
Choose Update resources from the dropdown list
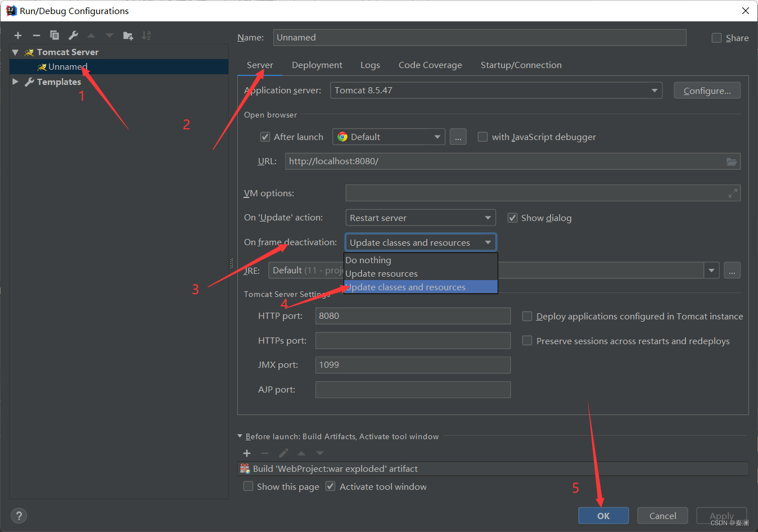click(x=421, y=273)
